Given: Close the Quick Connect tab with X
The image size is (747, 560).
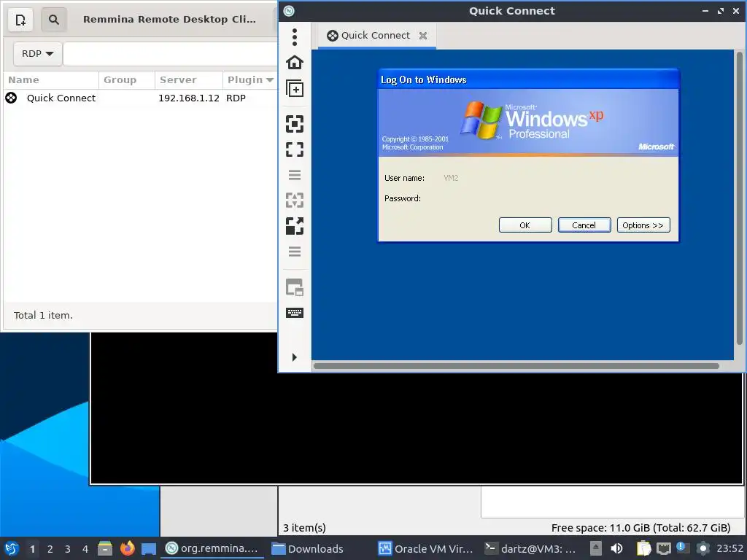Looking at the screenshot, I should [x=422, y=36].
